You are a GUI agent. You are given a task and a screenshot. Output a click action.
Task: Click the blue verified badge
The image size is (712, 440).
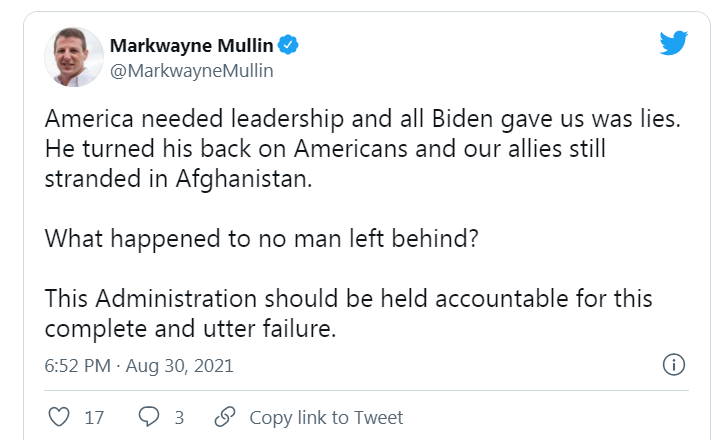pos(289,46)
